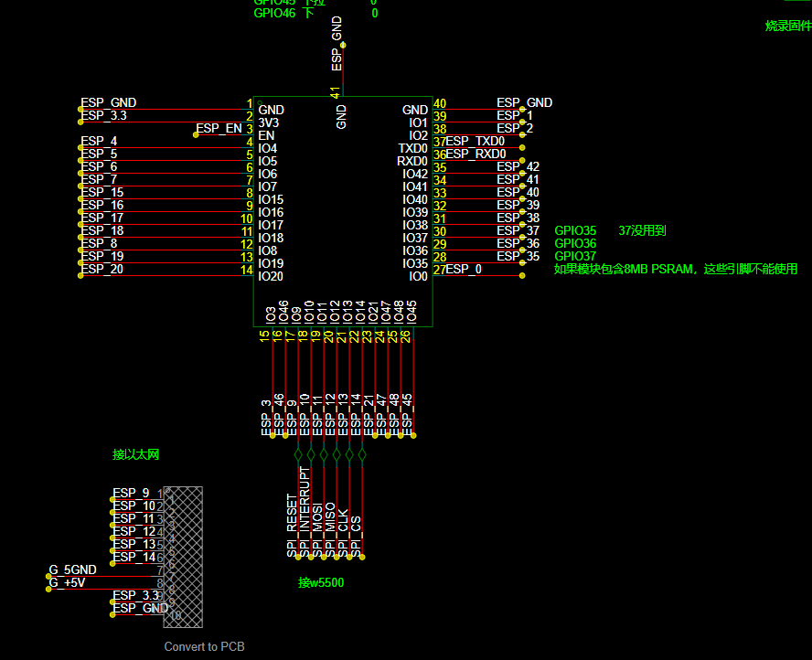This screenshot has height=660, width=812.
Task: Select the hatched 10-pin connector component
Action: point(183,557)
